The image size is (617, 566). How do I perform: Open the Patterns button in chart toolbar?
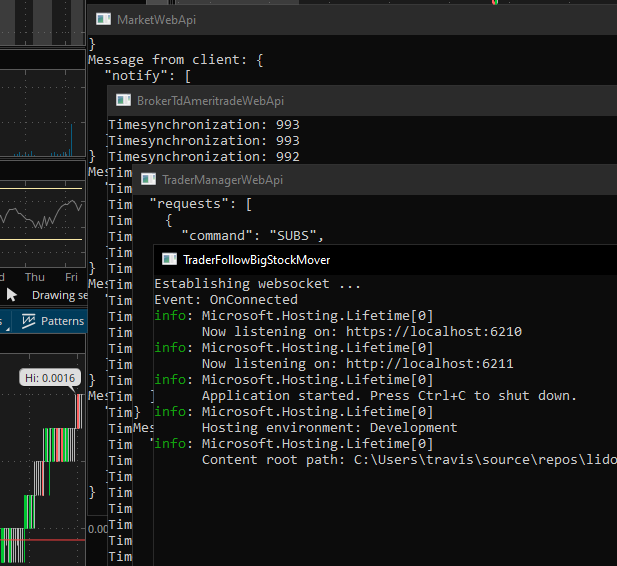click(53, 321)
